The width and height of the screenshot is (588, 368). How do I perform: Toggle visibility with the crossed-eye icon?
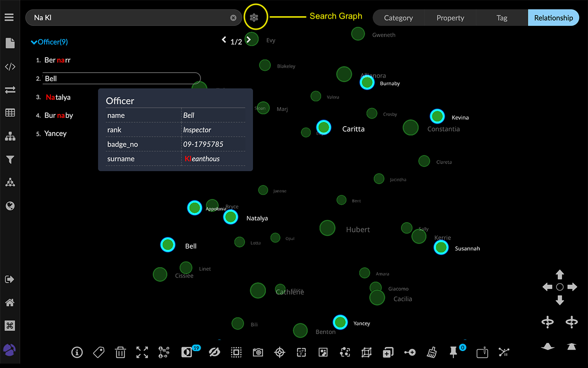214,352
